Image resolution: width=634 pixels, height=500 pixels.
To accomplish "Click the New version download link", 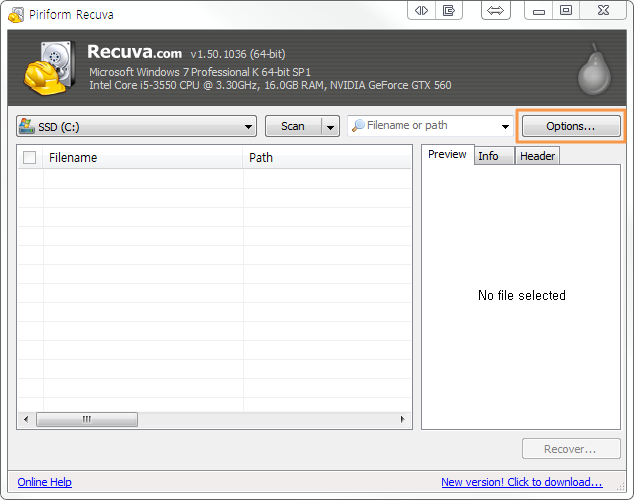I will [x=522, y=482].
